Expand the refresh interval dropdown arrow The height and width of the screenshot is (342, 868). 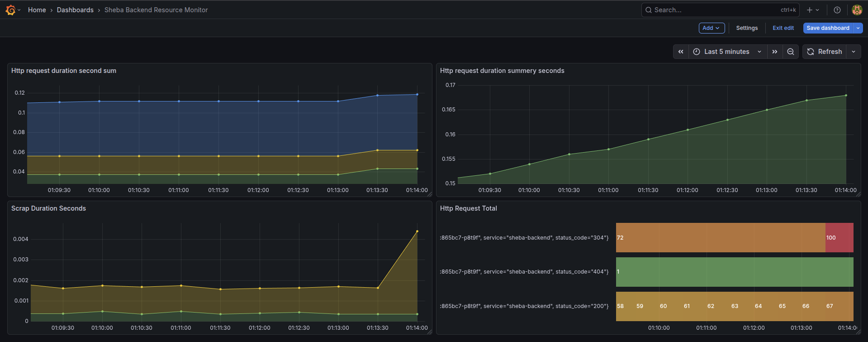click(854, 52)
